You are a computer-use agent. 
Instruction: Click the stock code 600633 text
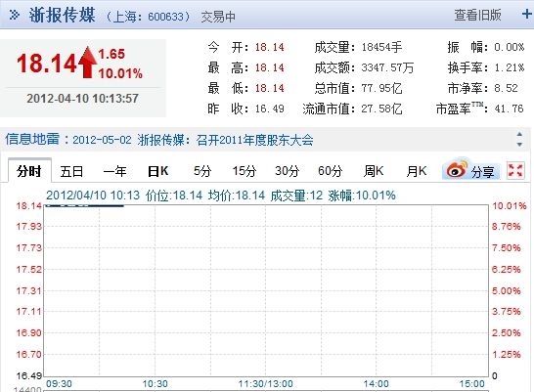pos(165,17)
